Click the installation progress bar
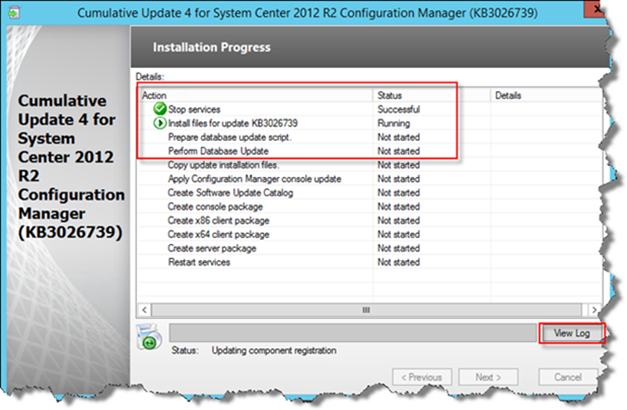The image size is (627, 410). (352, 333)
